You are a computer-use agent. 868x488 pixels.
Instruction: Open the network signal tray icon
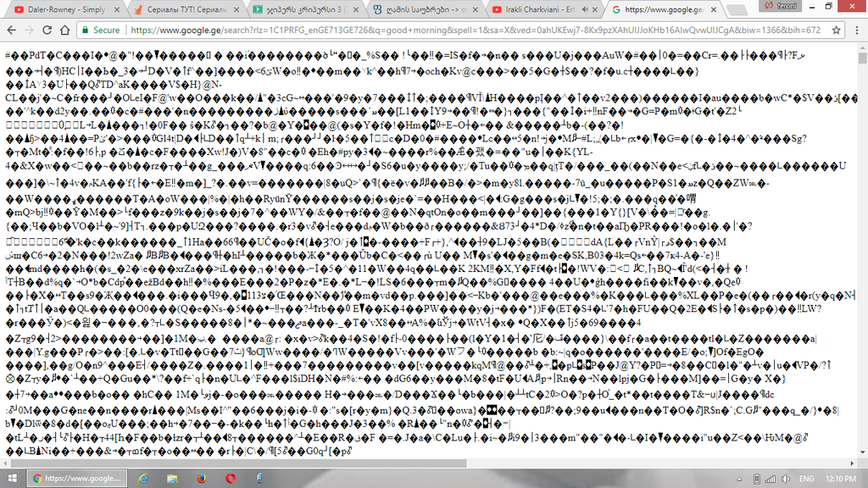[770, 479]
